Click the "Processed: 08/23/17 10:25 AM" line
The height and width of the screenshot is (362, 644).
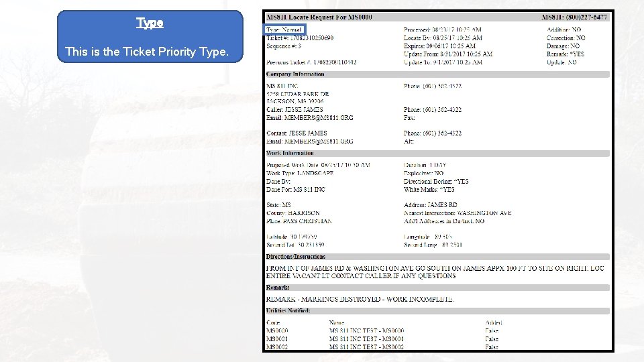coord(442,29)
